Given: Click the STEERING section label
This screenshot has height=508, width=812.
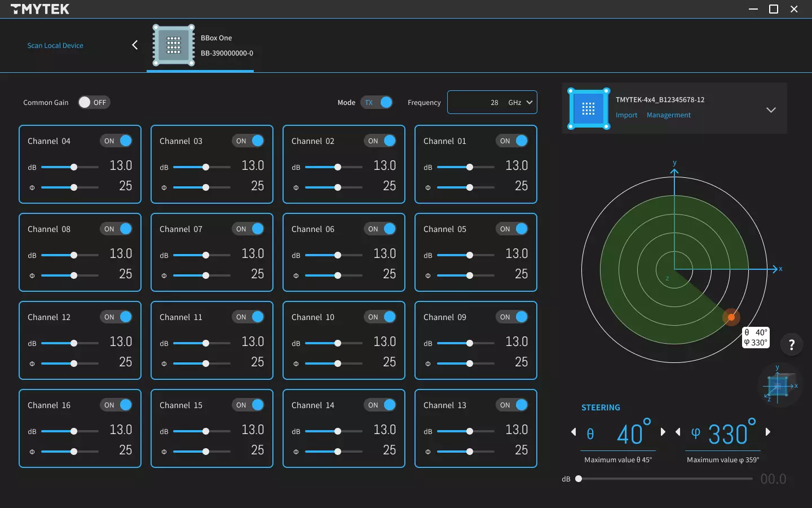Looking at the screenshot, I should coord(601,408).
